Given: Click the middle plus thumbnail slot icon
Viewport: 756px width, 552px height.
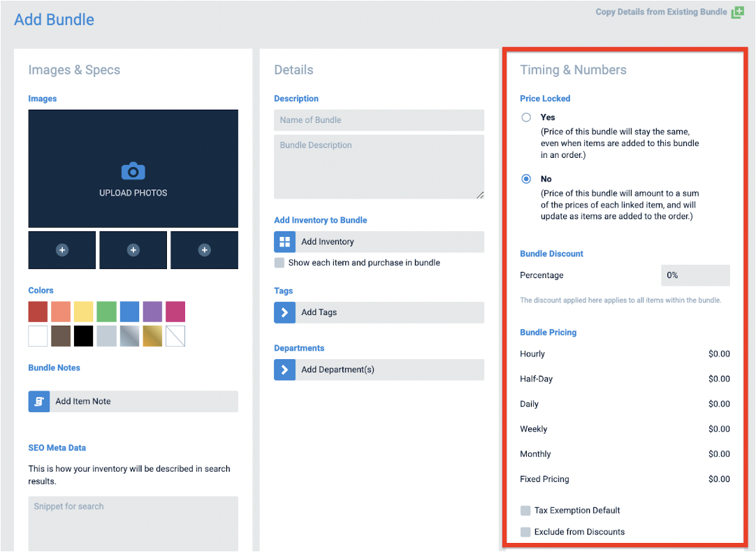Looking at the screenshot, I should 133,249.
